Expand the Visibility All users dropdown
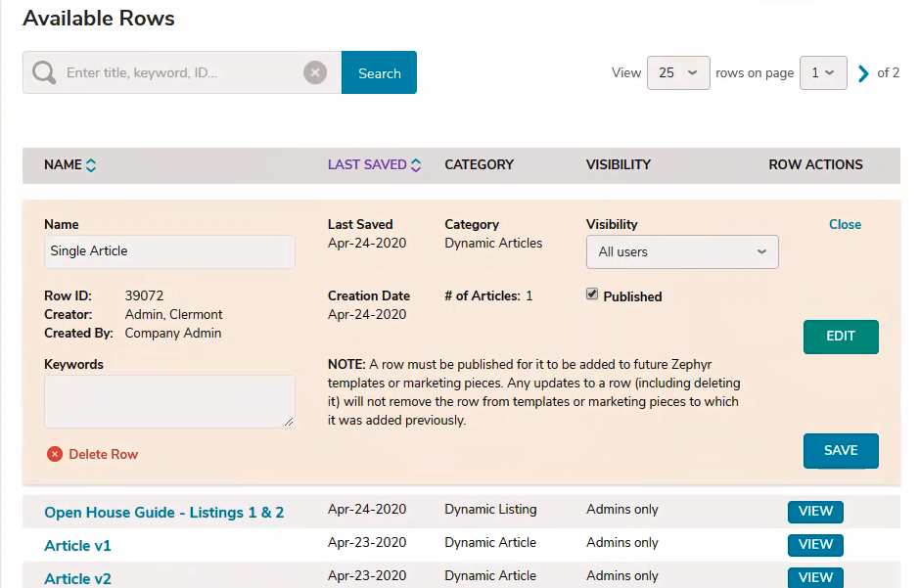This screenshot has width=920, height=588. point(682,252)
